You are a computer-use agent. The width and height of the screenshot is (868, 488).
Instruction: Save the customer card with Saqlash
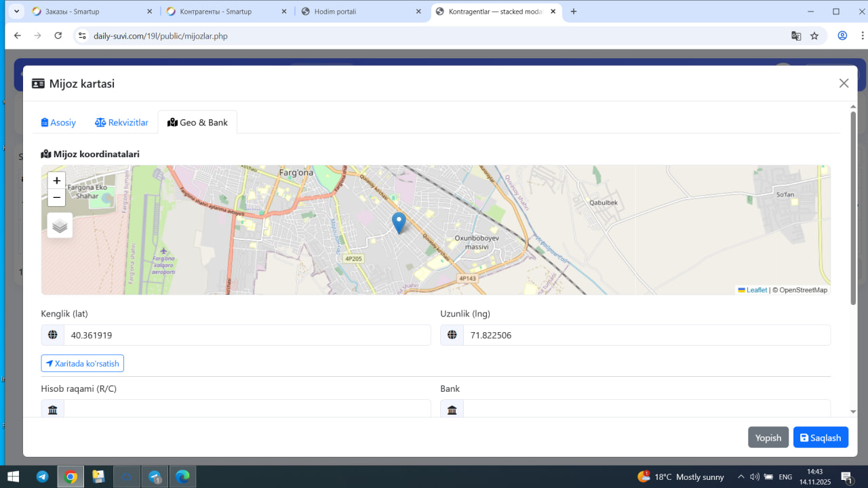[821, 438]
